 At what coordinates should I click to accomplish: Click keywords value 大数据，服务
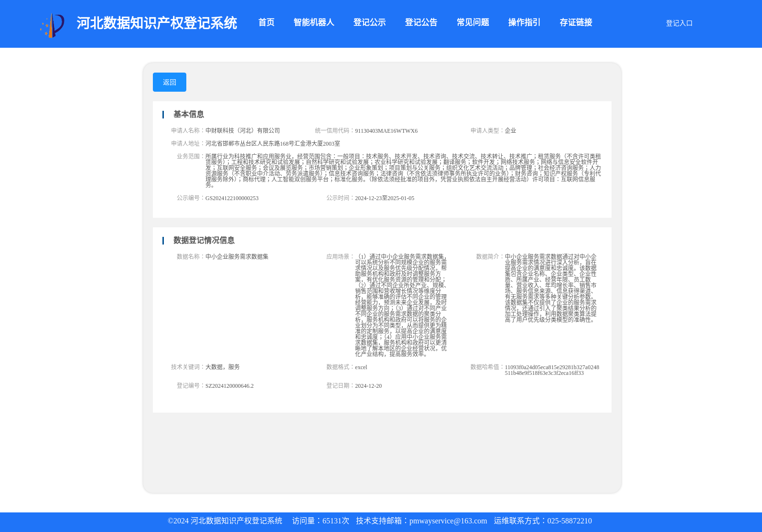tap(223, 367)
